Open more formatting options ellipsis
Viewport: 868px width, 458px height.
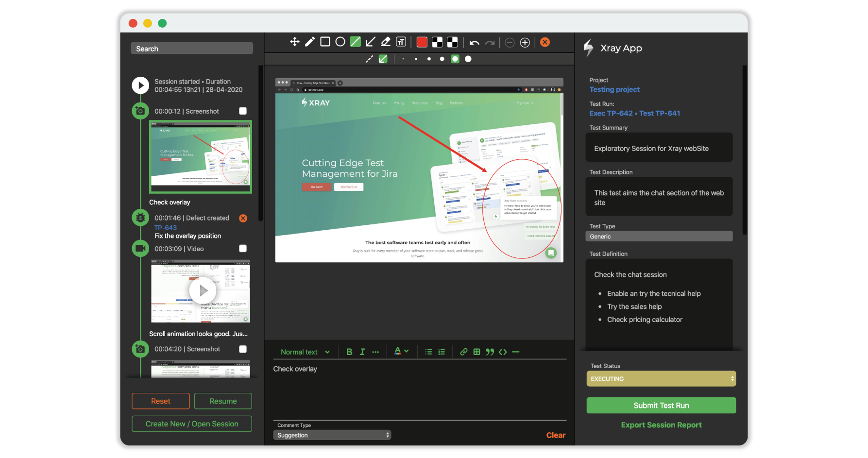pyautogui.click(x=375, y=352)
